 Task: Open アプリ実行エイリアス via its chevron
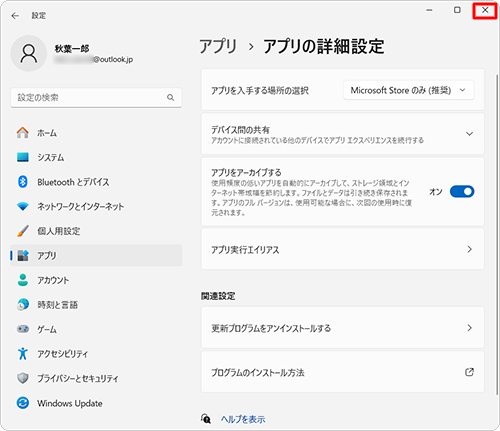tap(469, 249)
